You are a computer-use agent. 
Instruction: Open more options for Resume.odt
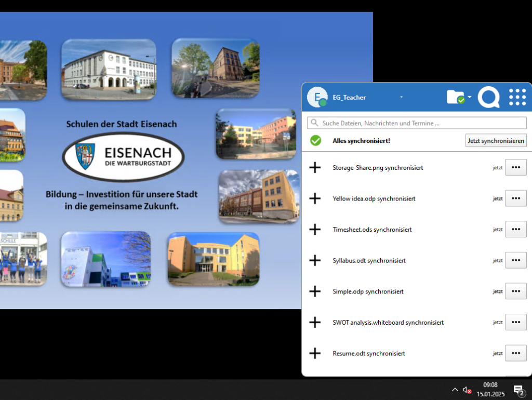pos(516,353)
